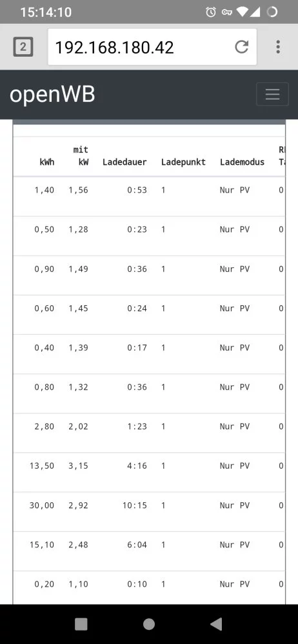
Task: Select the Lademodus column header
Action: [242, 162]
